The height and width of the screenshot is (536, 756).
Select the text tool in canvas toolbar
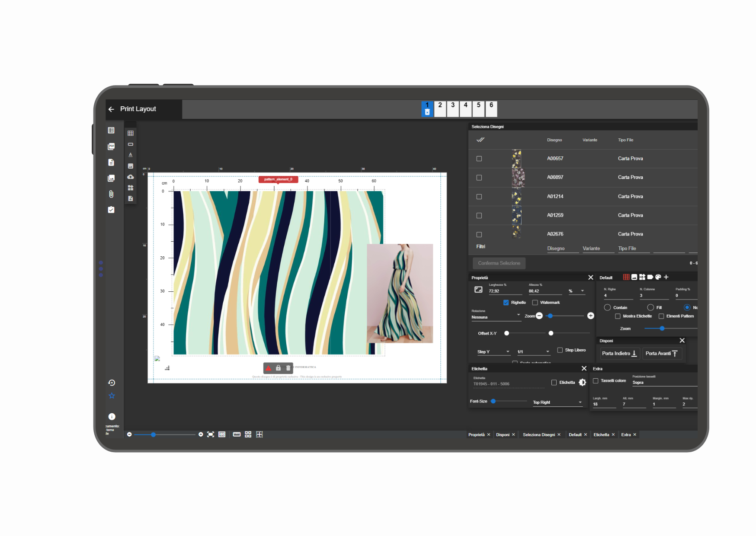(x=131, y=155)
